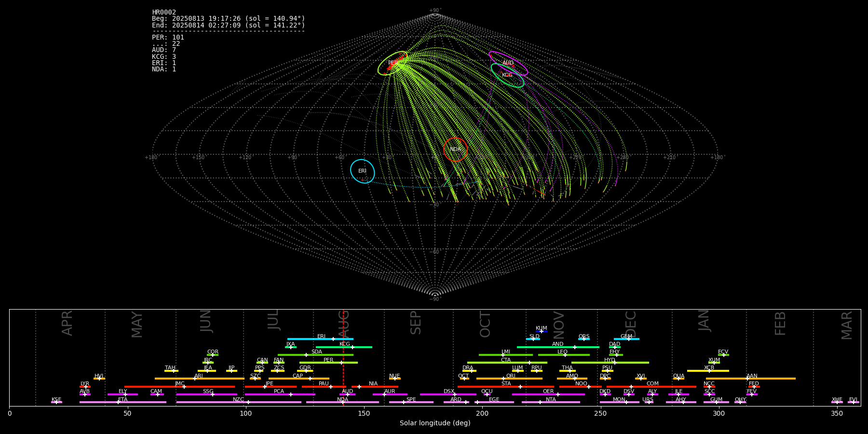Image resolution: width=868 pixels, height=434 pixels.
Task: Click the LYR shower bar in April
Action: click(x=85, y=386)
